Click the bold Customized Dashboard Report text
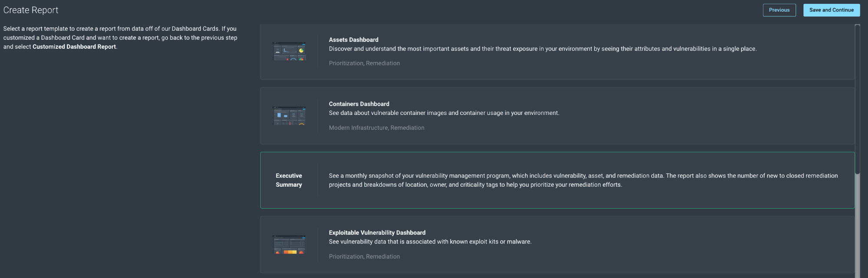Viewport: 868px width, 278px height. pos(74,47)
